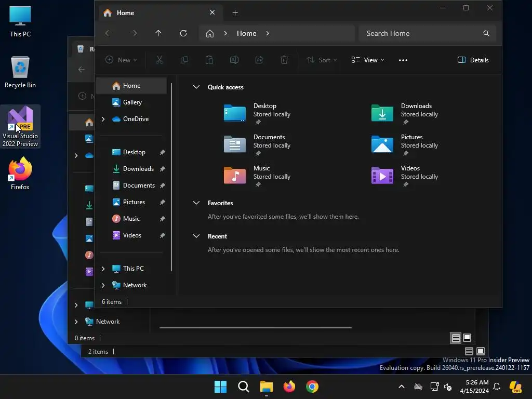
Task: Click the Paste clipboard icon in toolbar
Action: point(209,60)
